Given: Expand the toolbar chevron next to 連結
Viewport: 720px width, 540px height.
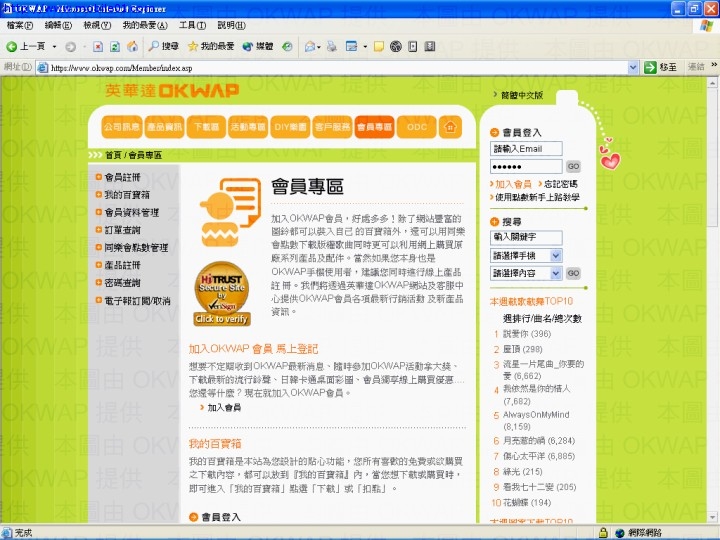Looking at the screenshot, I should 714,65.
